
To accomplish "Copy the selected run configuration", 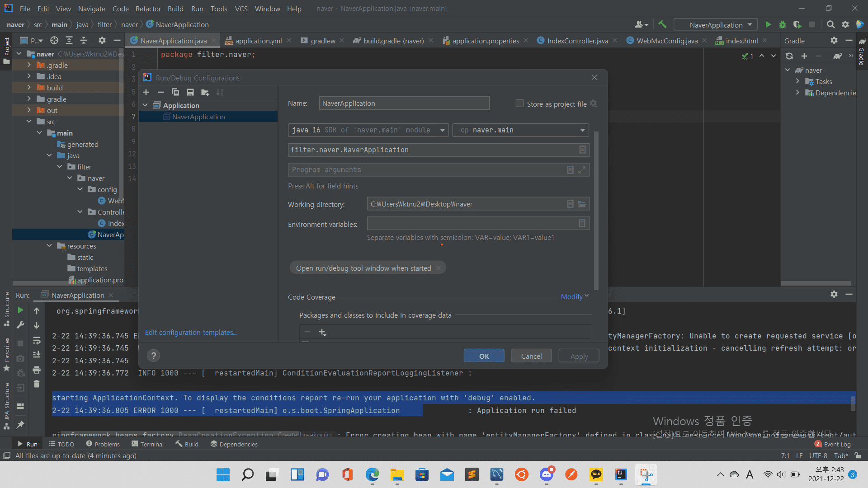I will pos(175,92).
